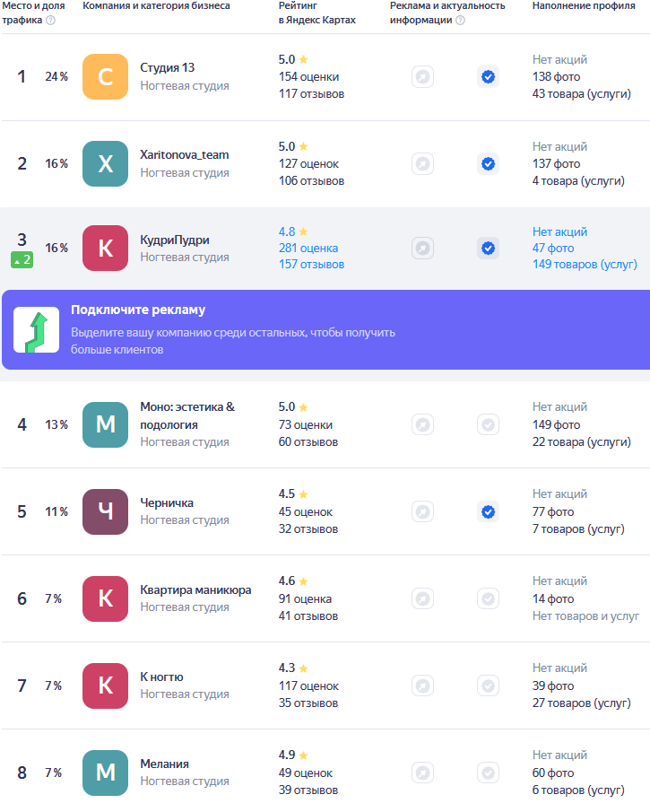650x812 pixels.
Task: Open КудриПудри Нет акций link
Action: 560,231
